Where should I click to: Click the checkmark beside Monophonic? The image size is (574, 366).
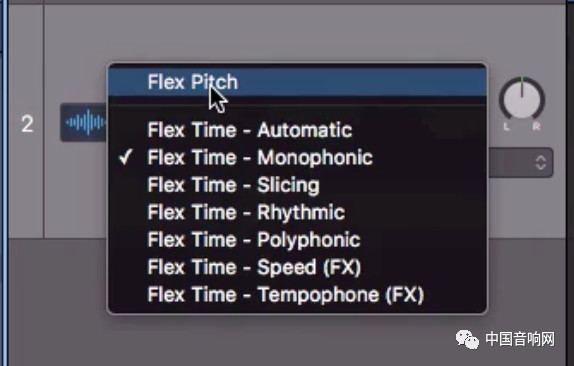[125, 157]
